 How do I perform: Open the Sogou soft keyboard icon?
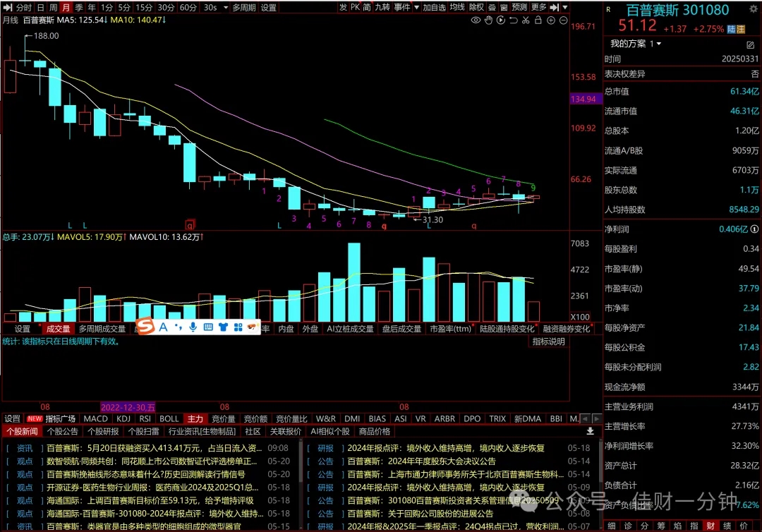tap(208, 327)
